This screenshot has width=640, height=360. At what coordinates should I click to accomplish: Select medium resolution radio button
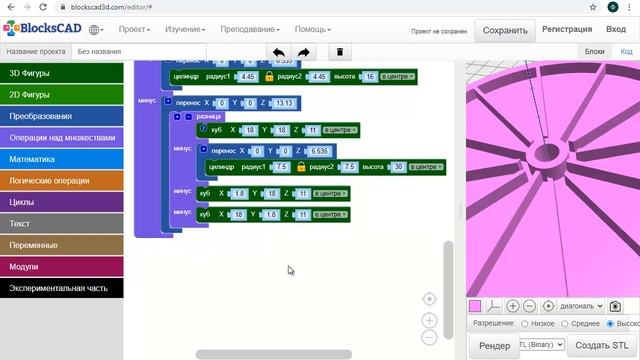pyautogui.click(x=564, y=324)
